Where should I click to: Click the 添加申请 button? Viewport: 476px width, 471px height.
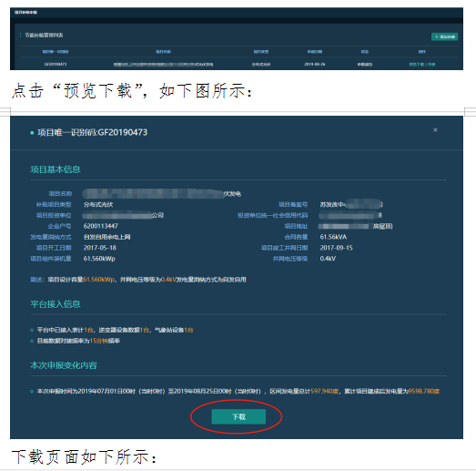(x=444, y=36)
